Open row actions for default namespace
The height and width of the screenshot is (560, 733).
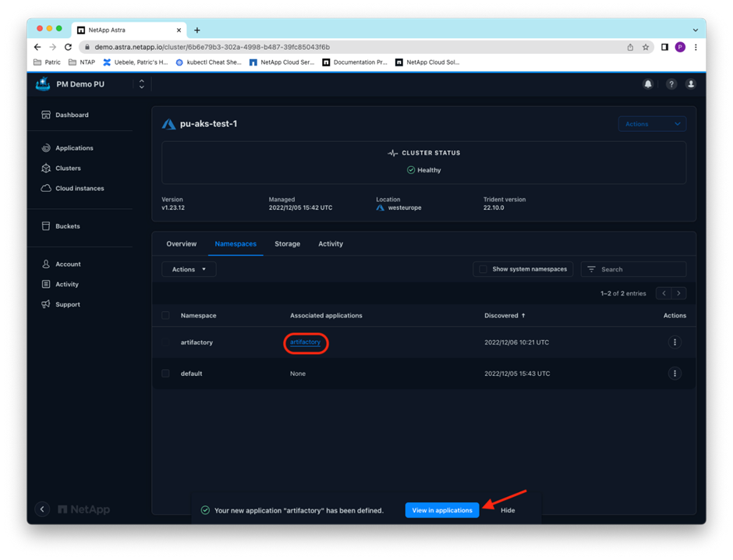tap(675, 374)
